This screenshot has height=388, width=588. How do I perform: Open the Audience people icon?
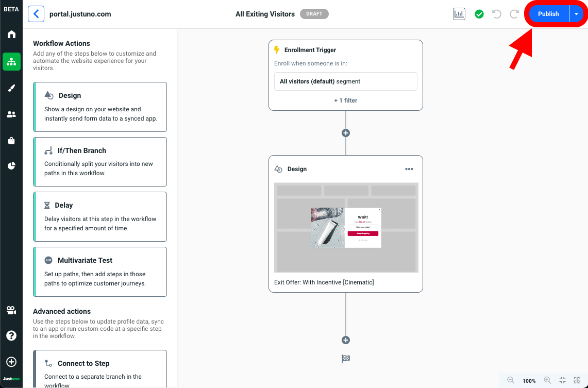11,114
